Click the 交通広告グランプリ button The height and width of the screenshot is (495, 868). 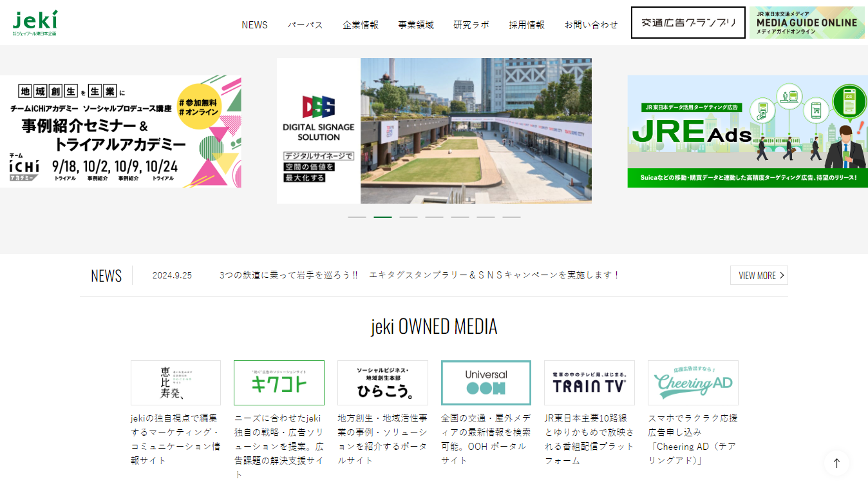click(x=688, y=23)
